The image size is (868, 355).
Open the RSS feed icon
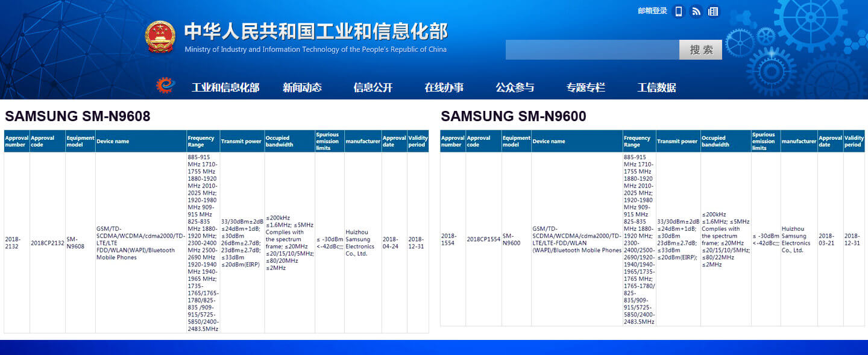(696, 11)
